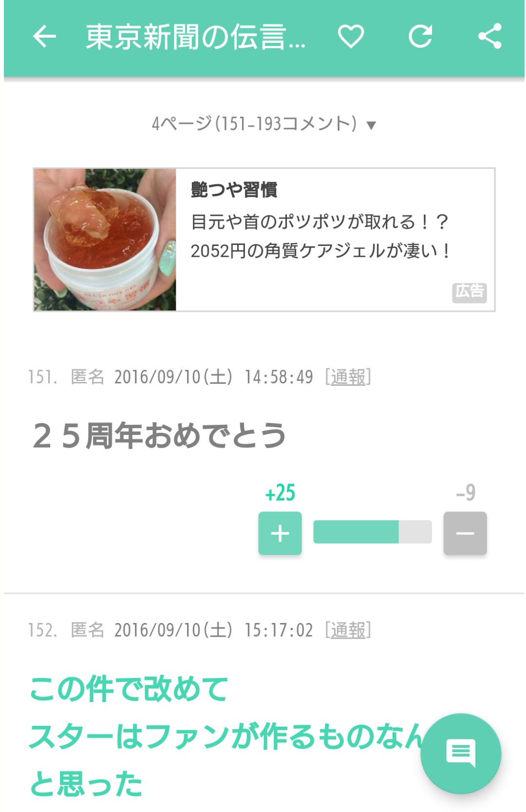Select comment text 25周年おめでとう
This screenshot has height=812, width=526.
coord(159,435)
